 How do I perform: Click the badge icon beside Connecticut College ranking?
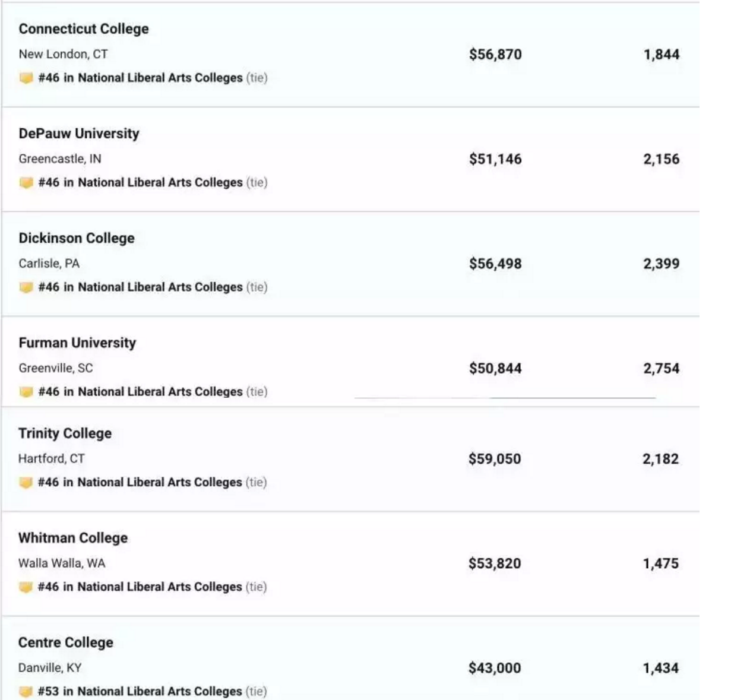click(x=26, y=78)
